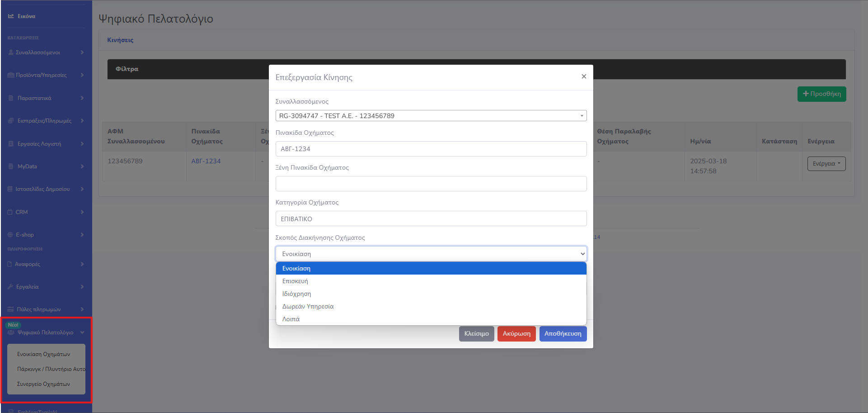Click the E-shop globe icon
The image size is (868, 413).
pos(10,235)
